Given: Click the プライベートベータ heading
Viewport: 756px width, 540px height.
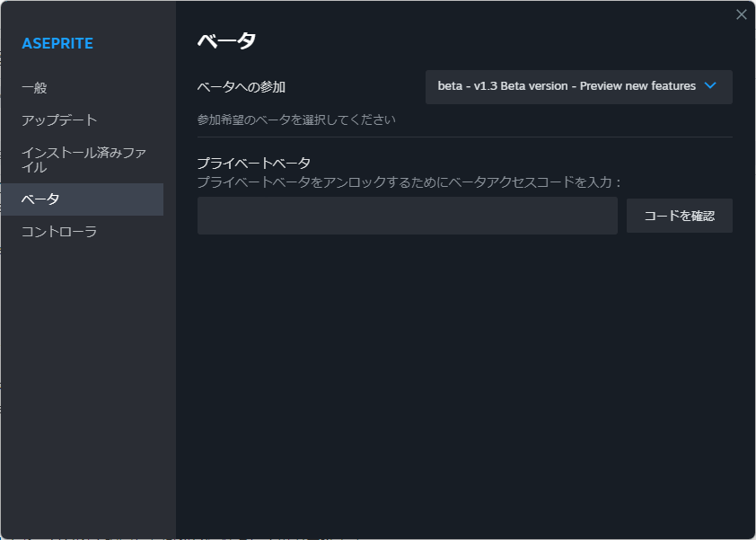Looking at the screenshot, I should (x=253, y=164).
